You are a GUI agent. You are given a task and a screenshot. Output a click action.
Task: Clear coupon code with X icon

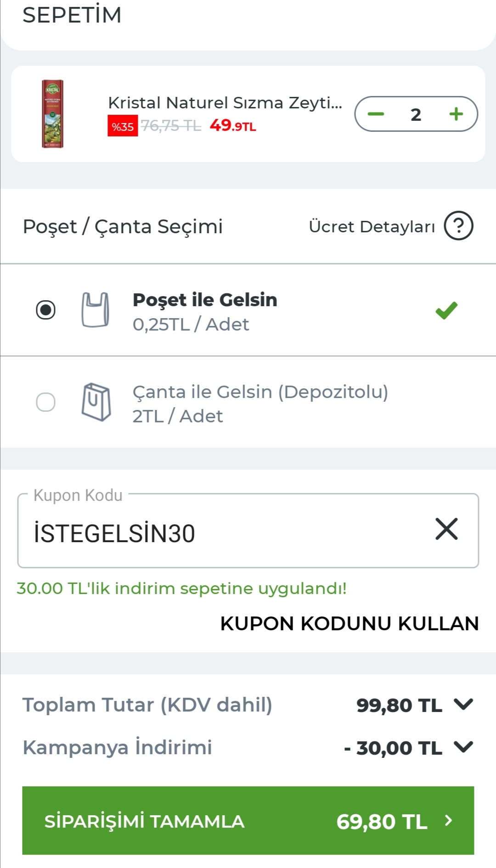pos(446,529)
